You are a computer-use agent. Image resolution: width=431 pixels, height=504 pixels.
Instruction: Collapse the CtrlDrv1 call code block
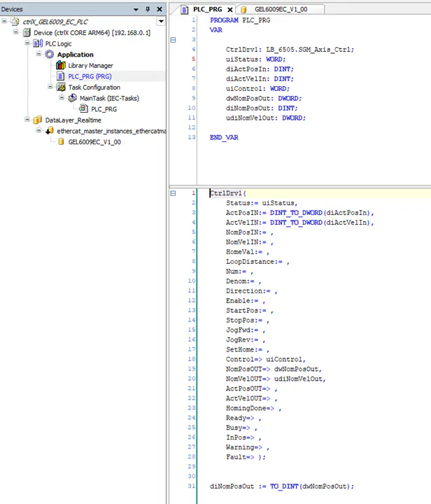coord(173,192)
